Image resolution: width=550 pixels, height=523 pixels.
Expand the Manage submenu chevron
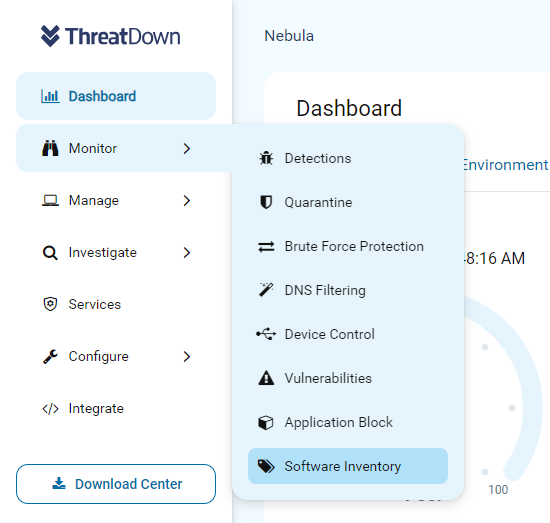pos(187,200)
